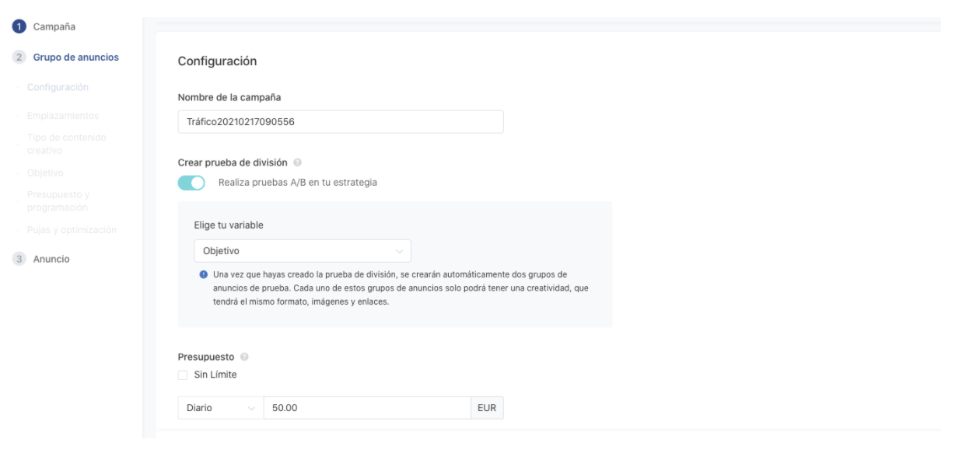Toggle the A/B split test switch
This screenshot has width=980, height=457.
coord(191,183)
